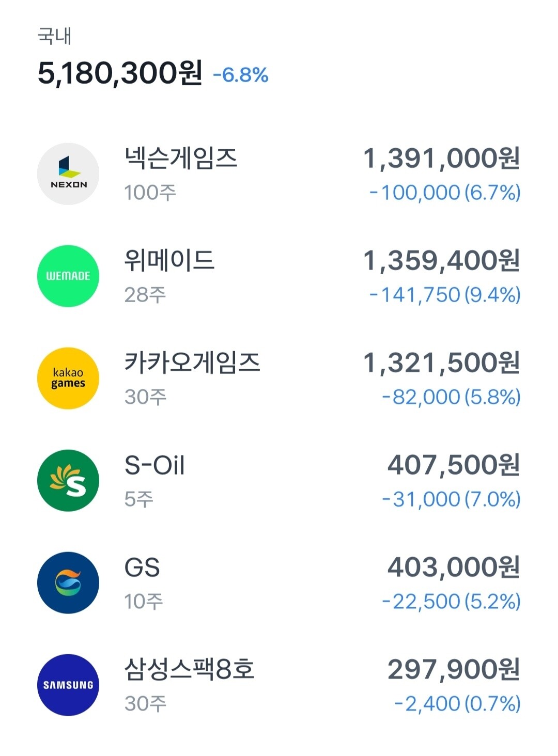Tap the yellow Kakao Games logo

(x=68, y=379)
